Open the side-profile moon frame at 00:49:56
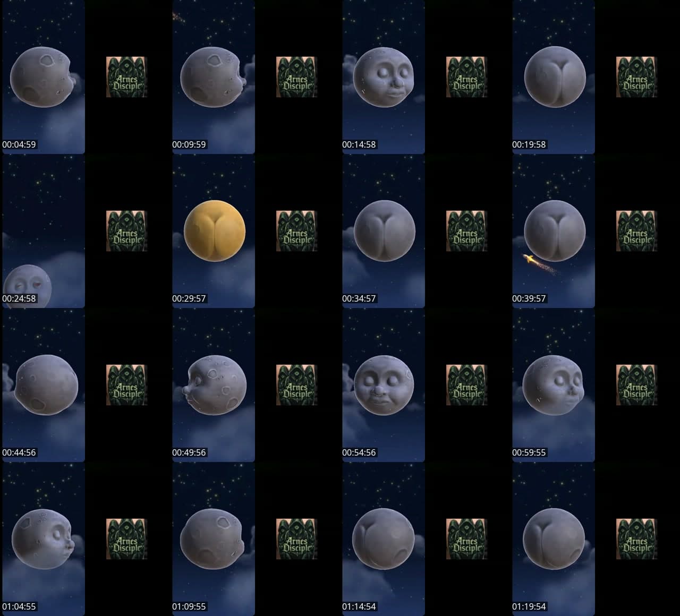680x616 pixels. tap(214, 385)
